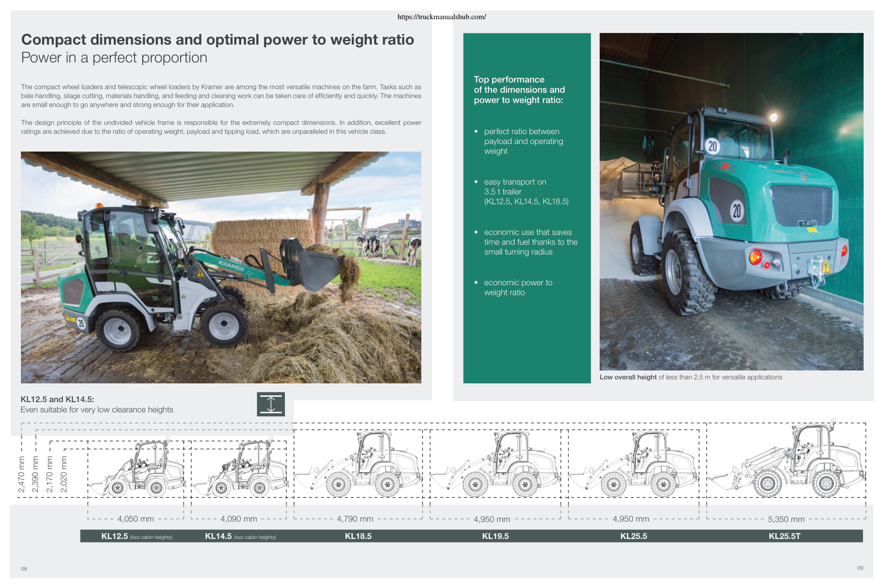This screenshot has width=885, height=588.
Task: Open the truckmanualshub.com link at the top
Action: pos(441,17)
